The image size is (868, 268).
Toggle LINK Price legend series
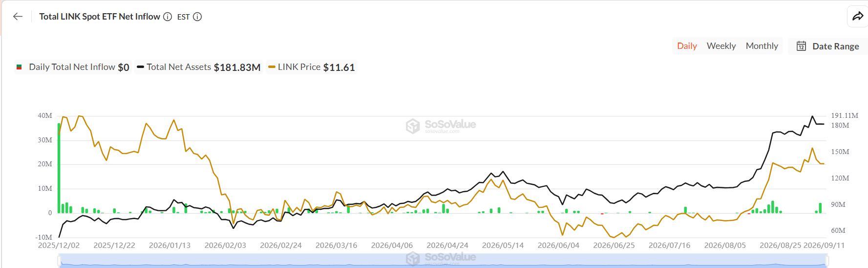(312, 67)
